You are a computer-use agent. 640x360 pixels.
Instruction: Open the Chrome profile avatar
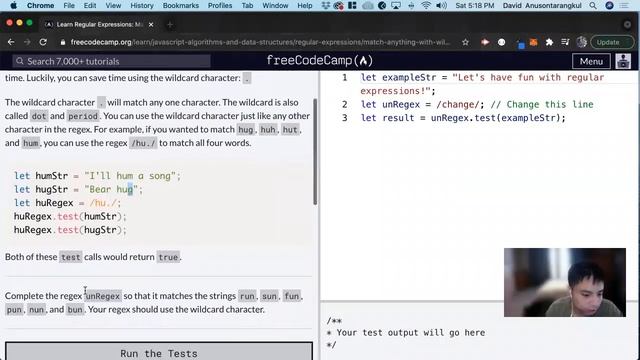(x=582, y=42)
